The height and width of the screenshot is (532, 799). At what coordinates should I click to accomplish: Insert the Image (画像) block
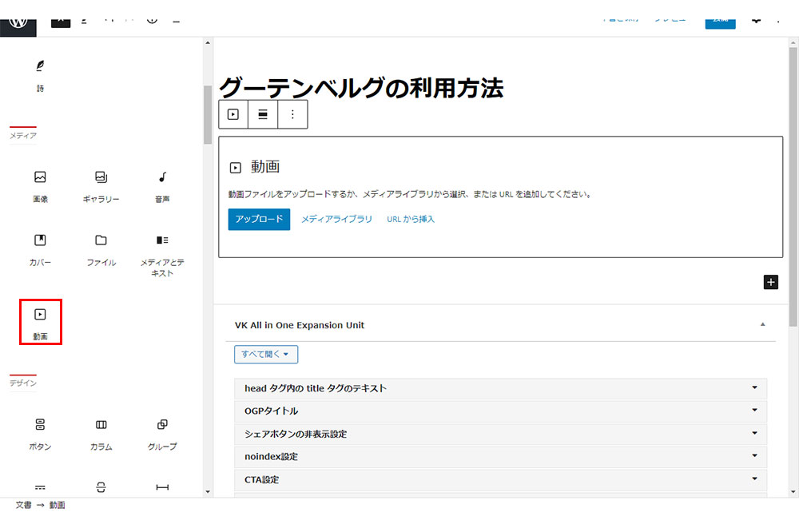[40, 185]
